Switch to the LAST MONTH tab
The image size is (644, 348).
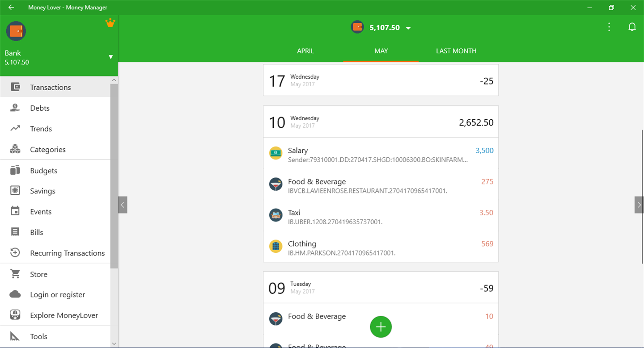pyautogui.click(x=456, y=51)
